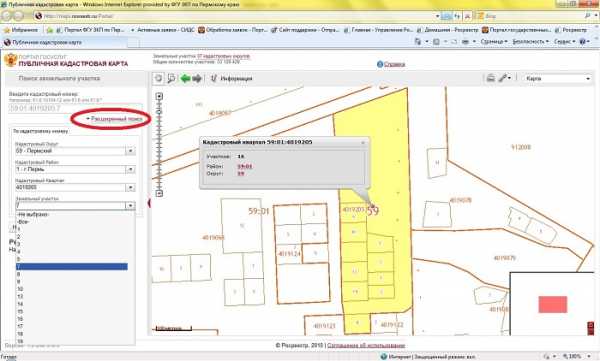Open the Карта map type dropdown
Viewport: 600px width, 361px height.
click(558, 78)
